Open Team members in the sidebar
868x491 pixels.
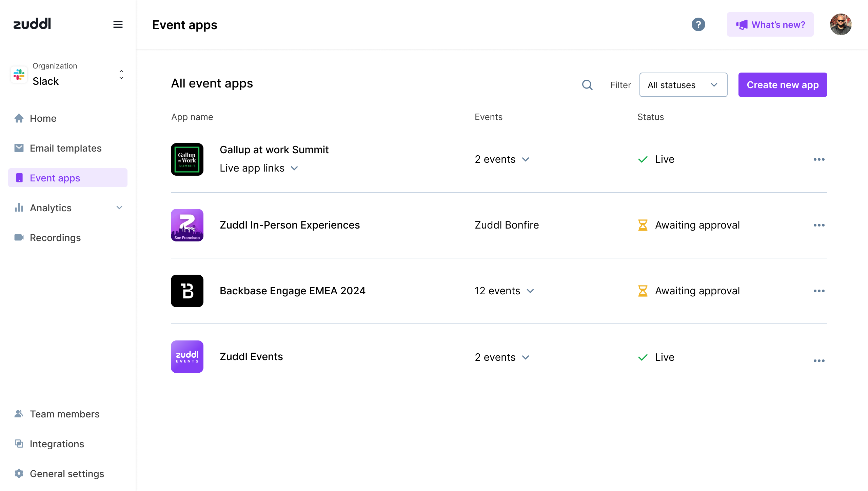pyautogui.click(x=68, y=414)
